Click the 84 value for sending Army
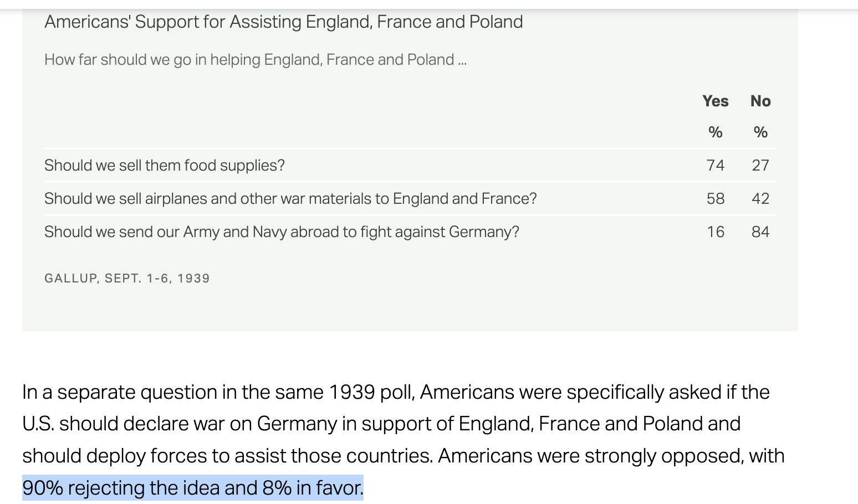858x504 pixels. point(760,232)
